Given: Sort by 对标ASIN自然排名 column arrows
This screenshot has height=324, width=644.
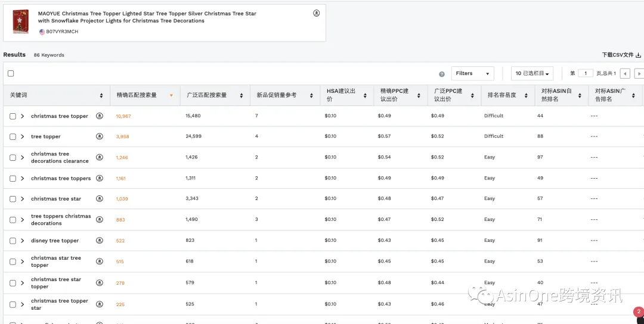Looking at the screenshot, I should click(x=580, y=95).
